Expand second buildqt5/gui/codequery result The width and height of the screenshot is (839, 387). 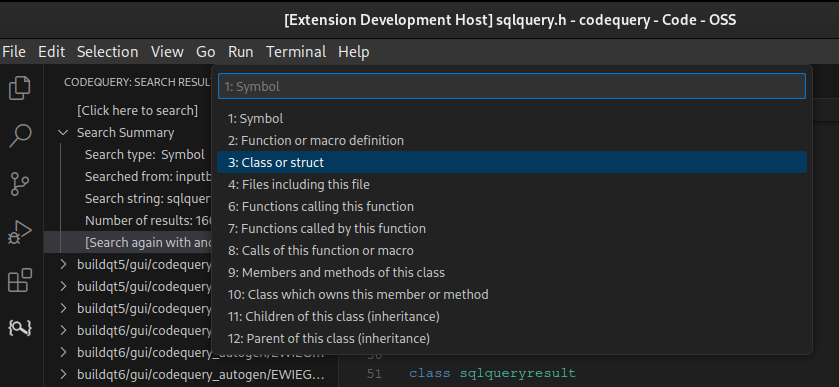tap(63, 286)
